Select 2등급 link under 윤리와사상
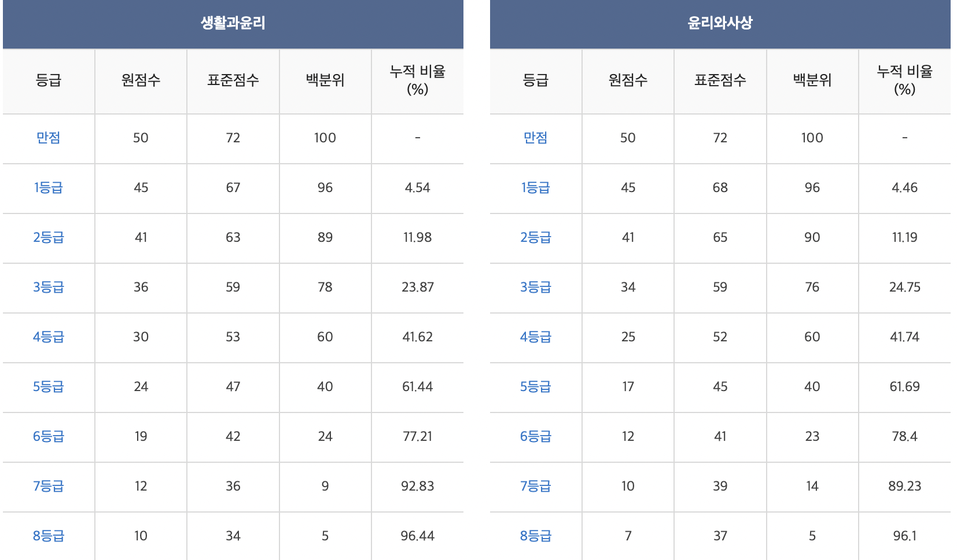The width and height of the screenshot is (957, 560). [x=536, y=237]
